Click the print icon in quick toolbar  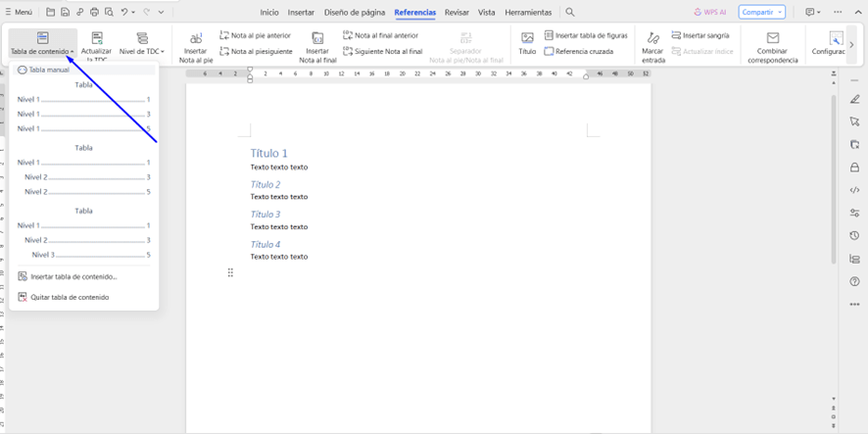click(95, 12)
